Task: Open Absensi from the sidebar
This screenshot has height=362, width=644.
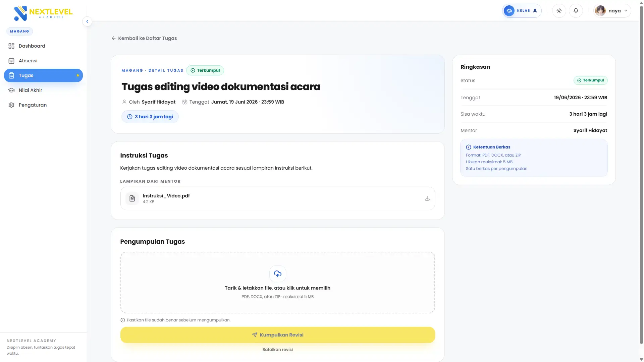Action: 43,61
